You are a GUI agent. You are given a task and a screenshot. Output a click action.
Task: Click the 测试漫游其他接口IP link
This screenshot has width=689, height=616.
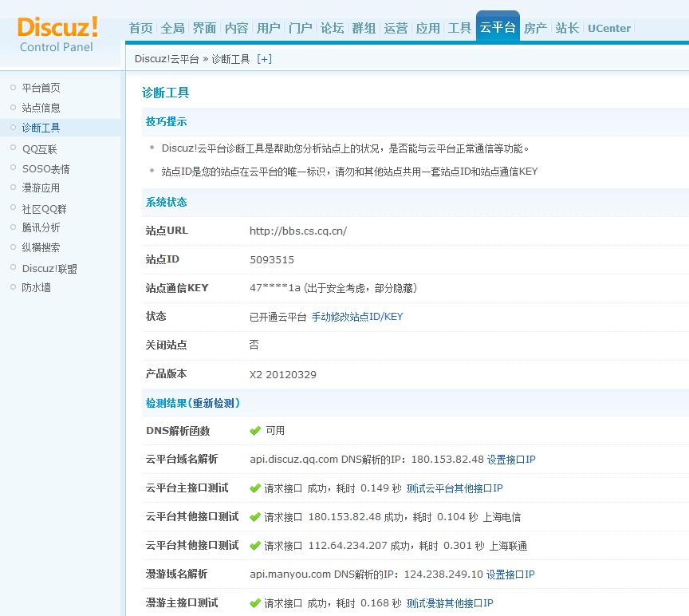click(x=450, y=602)
